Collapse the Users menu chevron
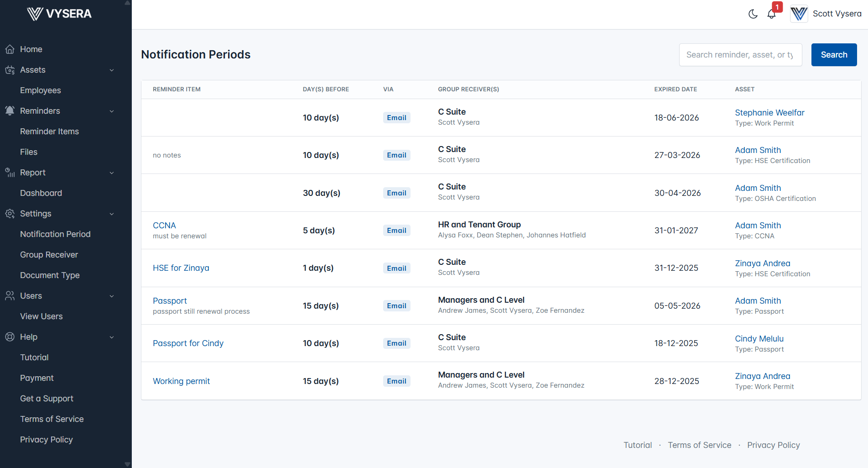The image size is (868, 468). (x=112, y=296)
